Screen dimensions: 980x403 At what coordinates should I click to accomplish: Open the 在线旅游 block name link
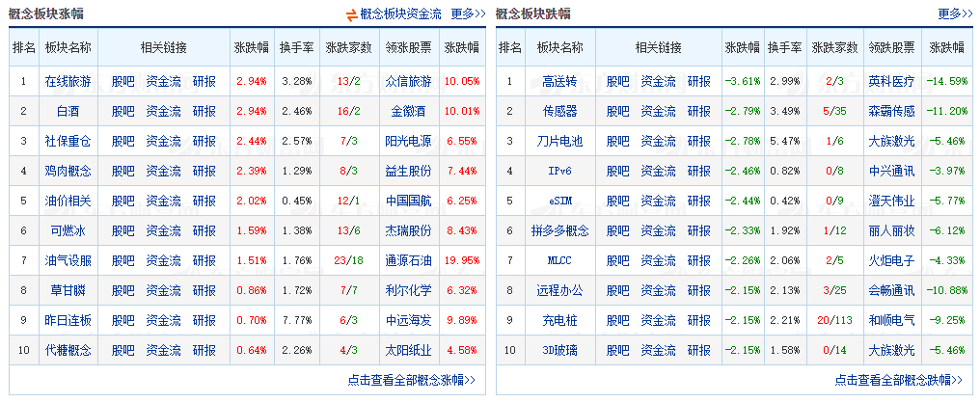pyautogui.click(x=68, y=82)
